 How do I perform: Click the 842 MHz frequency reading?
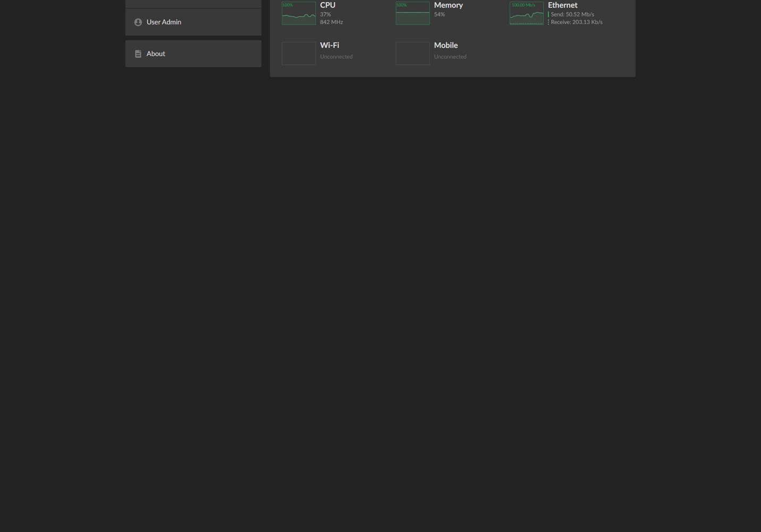tap(331, 22)
